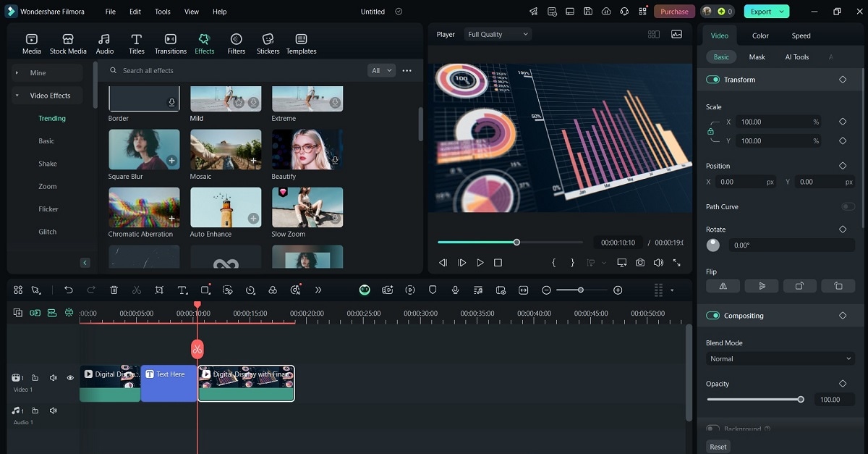Toggle the Background switch
Viewport: 868px width, 454px height.
[x=713, y=429]
